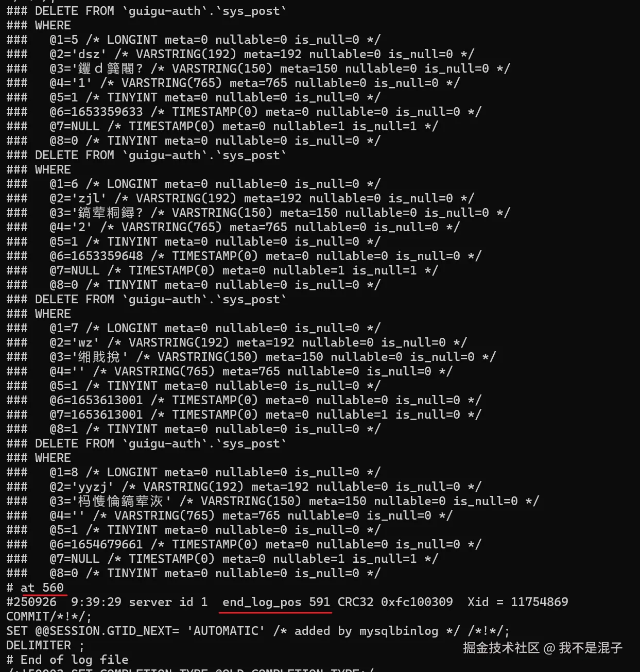This screenshot has width=640, height=672.
Task: Click the @2='wz' VARSTRING line
Action: coord(237,342)
